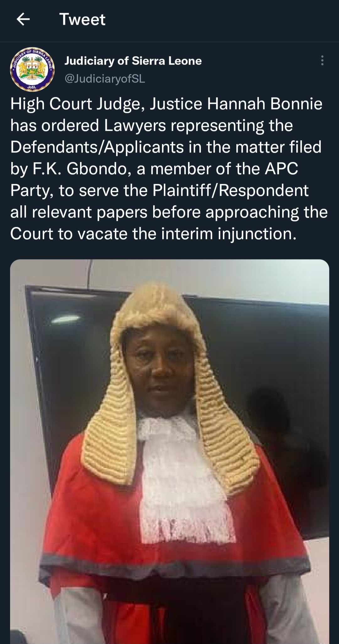Click the word Plaintiff/Respondent in the tweet
The height and width of the screenshot is (644, 339).
(x=230, y=191)
